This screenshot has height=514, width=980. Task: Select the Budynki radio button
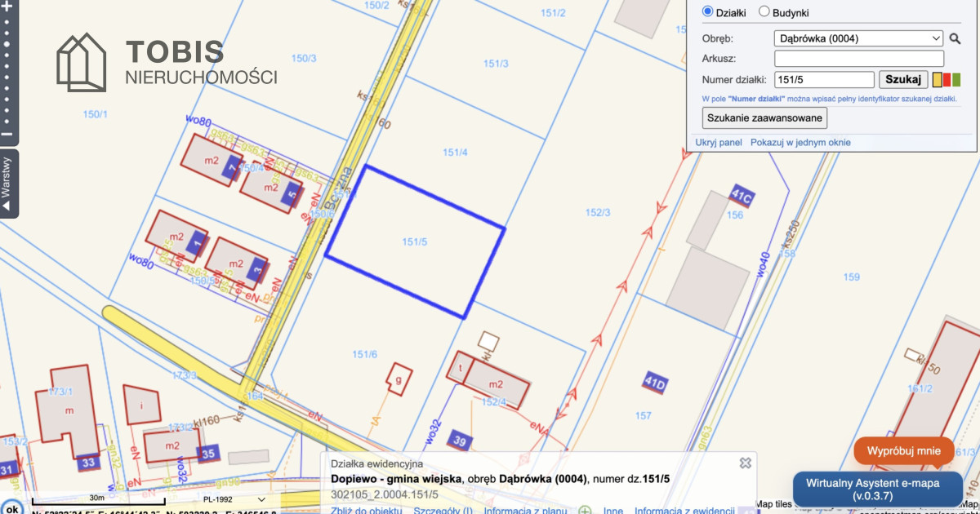point(764,12)
